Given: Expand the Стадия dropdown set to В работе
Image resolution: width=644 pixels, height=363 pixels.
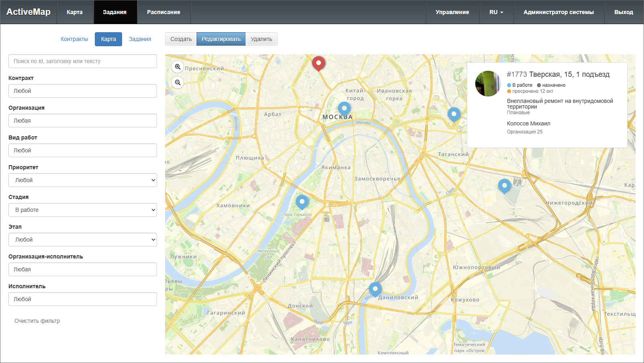Looking at the screenshot, I should [83, 210].
